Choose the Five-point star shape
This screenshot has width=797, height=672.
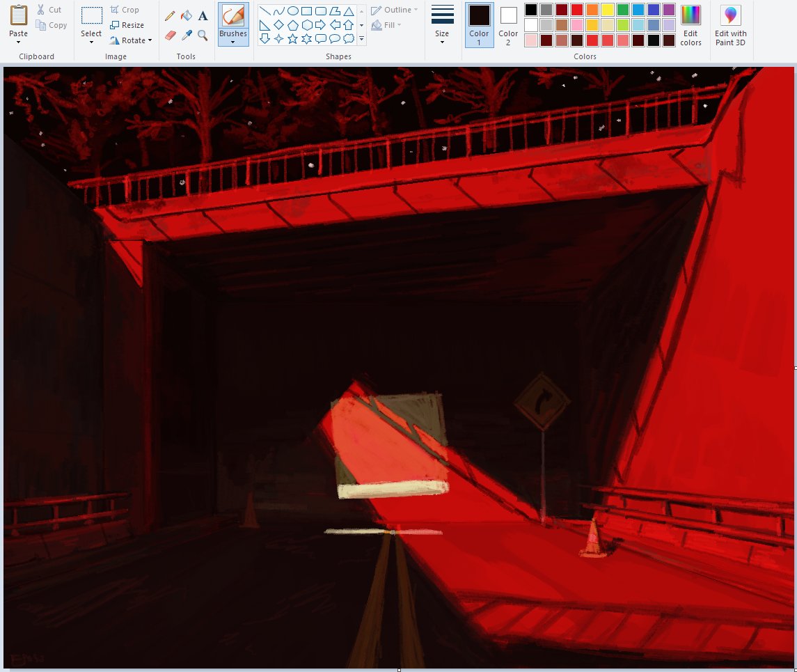293,38
